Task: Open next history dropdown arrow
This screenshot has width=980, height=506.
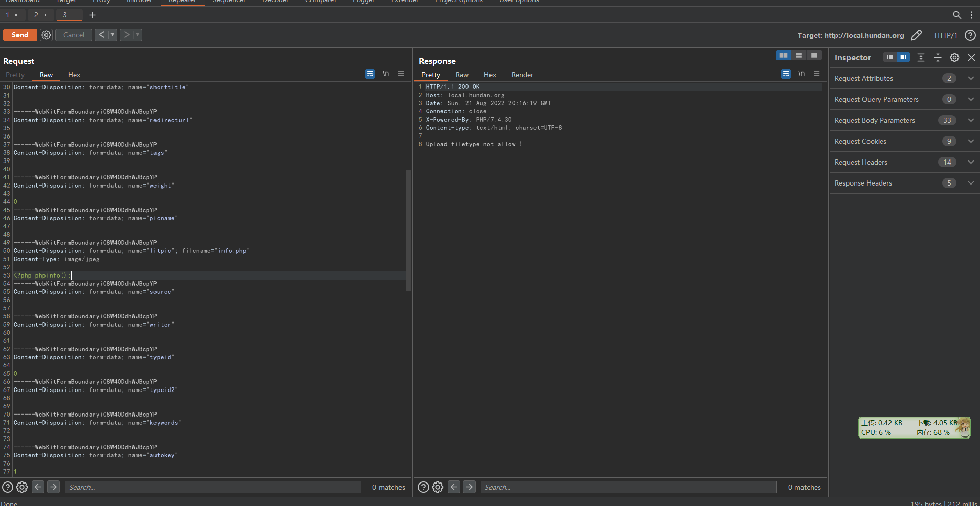Action: [137, 35]
